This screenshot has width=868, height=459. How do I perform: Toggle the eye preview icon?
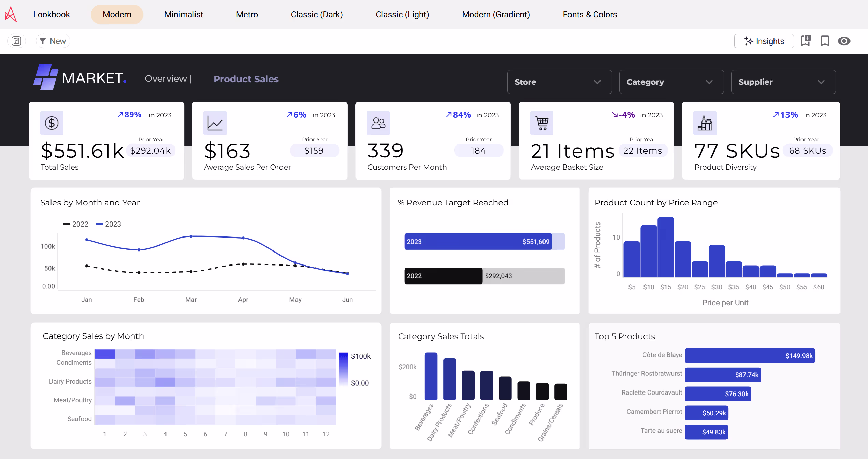point(844,41)
